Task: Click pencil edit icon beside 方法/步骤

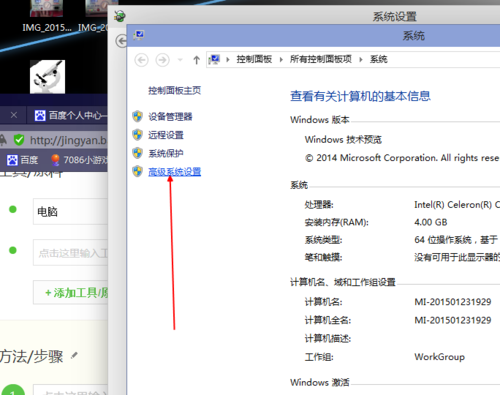Action: [x=74, y=356]
